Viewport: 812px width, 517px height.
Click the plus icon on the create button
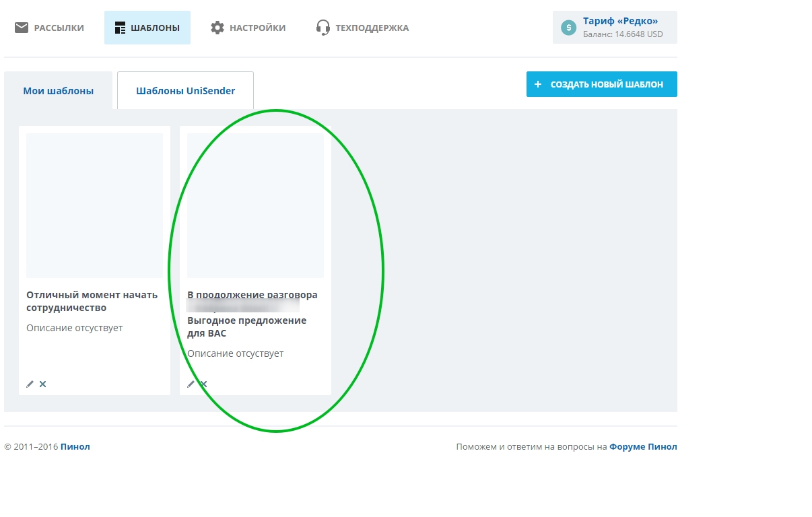click(538, 84)
